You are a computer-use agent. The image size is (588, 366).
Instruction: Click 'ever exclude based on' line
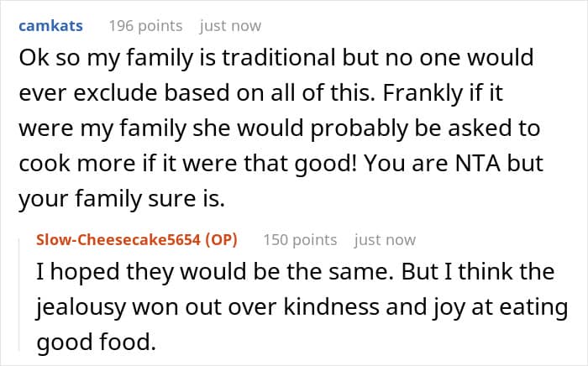[261, 93]
